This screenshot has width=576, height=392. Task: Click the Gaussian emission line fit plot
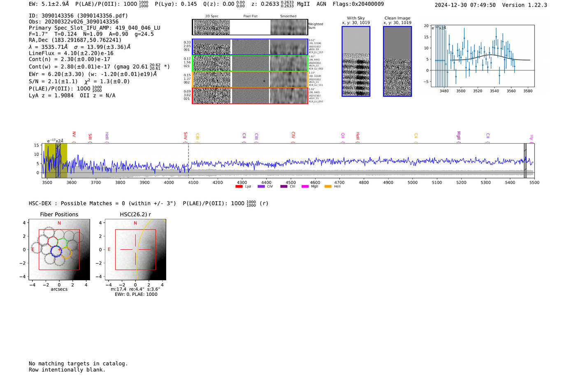coord(483,56)
